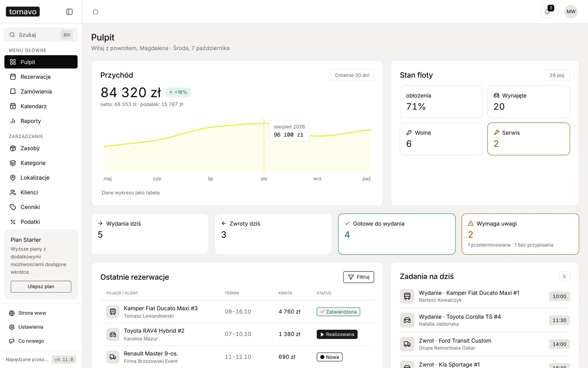Click the truck icon for Zwrot Ford Transit Custom
This screenshot has height=368, width=588.
tap(407, 344)
